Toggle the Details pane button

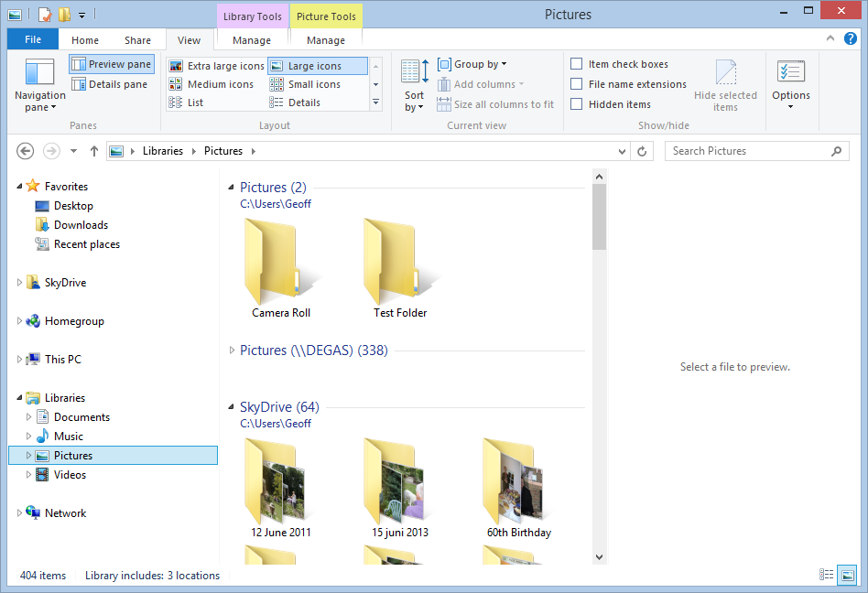[x=112, y=84]
